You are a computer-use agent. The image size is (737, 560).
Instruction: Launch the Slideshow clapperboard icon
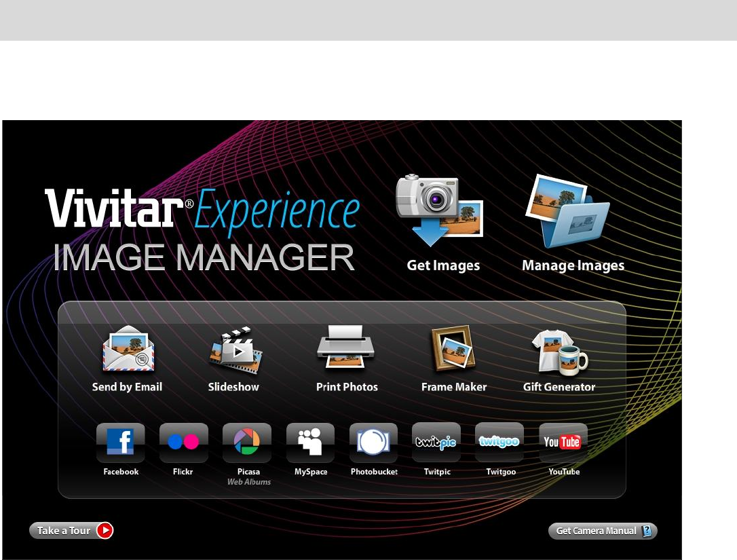coord(235,350)
